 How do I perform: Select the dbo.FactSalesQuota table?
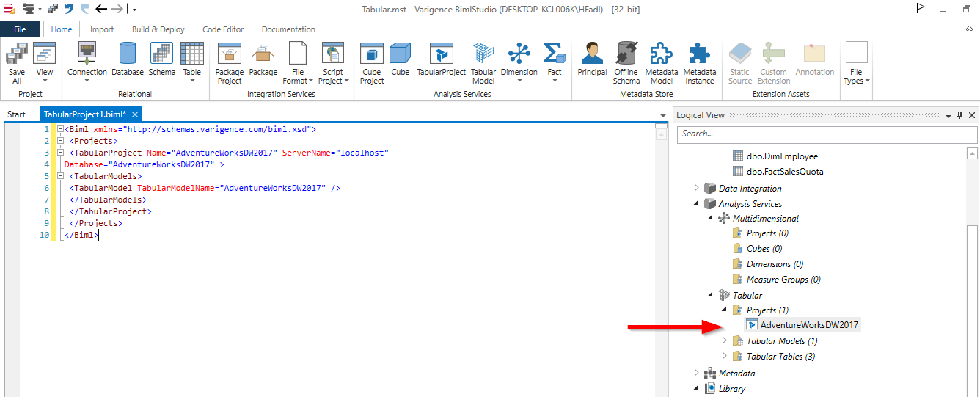click(785, 172)
